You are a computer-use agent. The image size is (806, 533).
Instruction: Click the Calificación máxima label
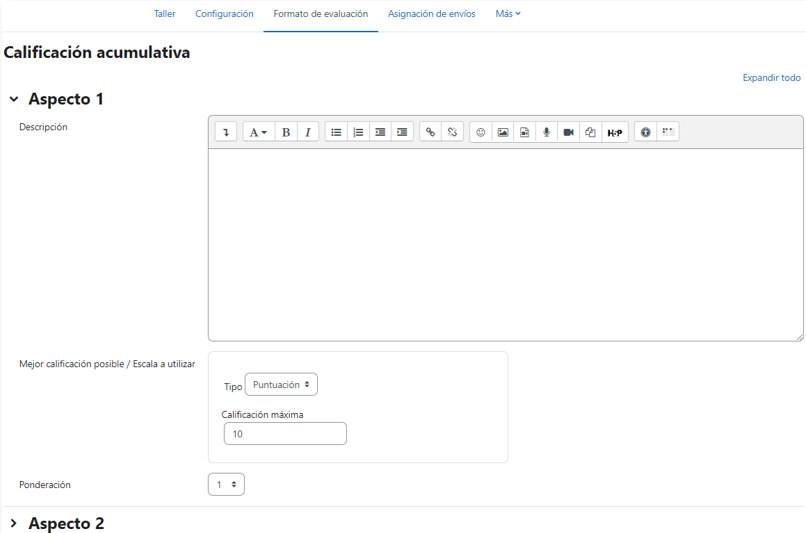click(262, 414)
